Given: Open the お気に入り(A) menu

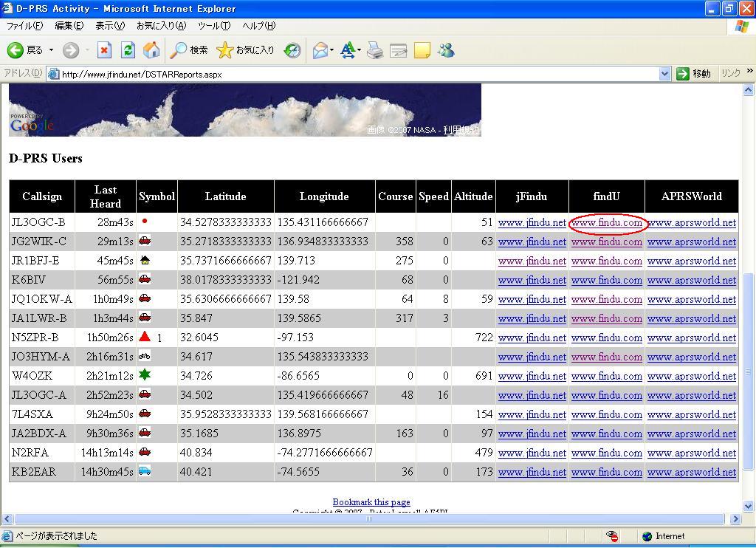Looking at the screenshot, I should pyautogui.click(x=161, y=26).
